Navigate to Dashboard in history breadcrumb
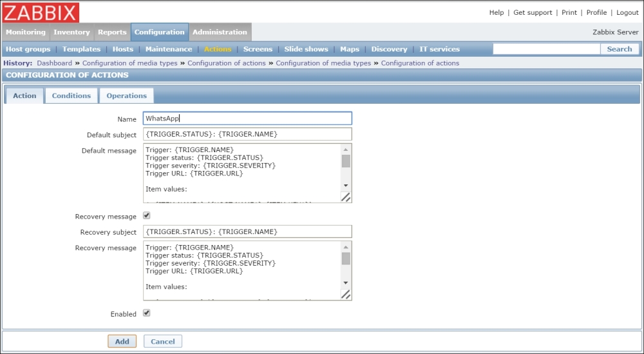The width and height of the screenshot is (644, 354). [x=54, y=63]
